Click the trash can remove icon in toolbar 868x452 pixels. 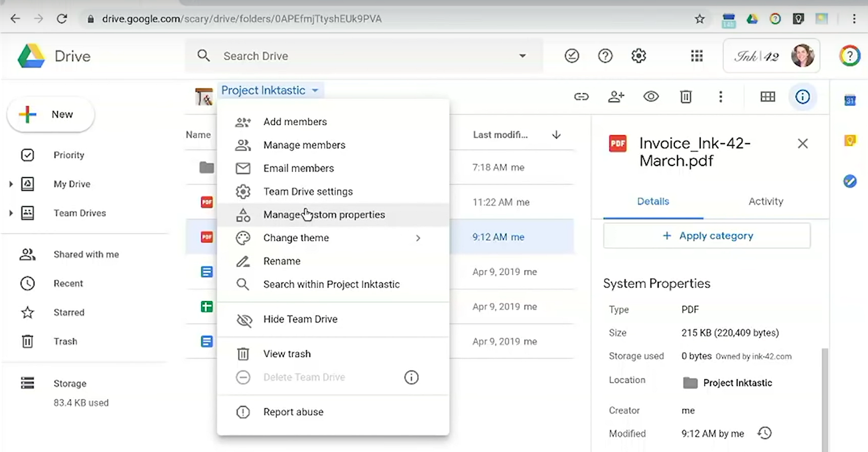pyautogui.click(x=686, y=97)
